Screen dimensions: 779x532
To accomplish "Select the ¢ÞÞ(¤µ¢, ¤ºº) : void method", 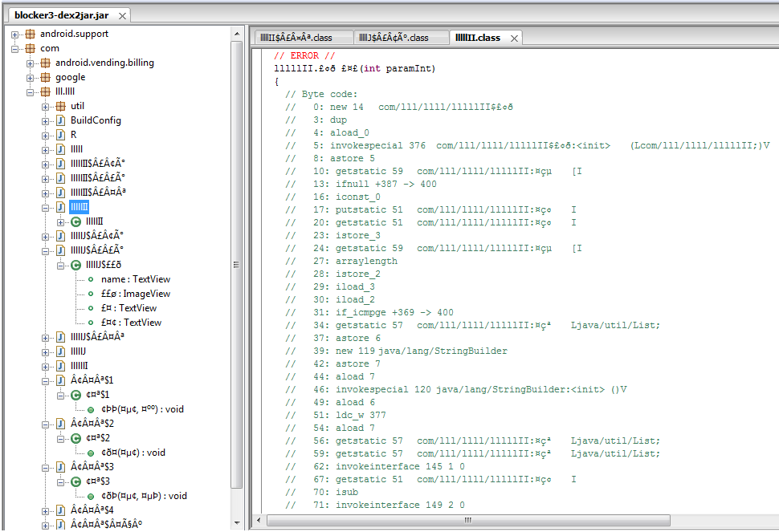I will click(x=143, y=409).
